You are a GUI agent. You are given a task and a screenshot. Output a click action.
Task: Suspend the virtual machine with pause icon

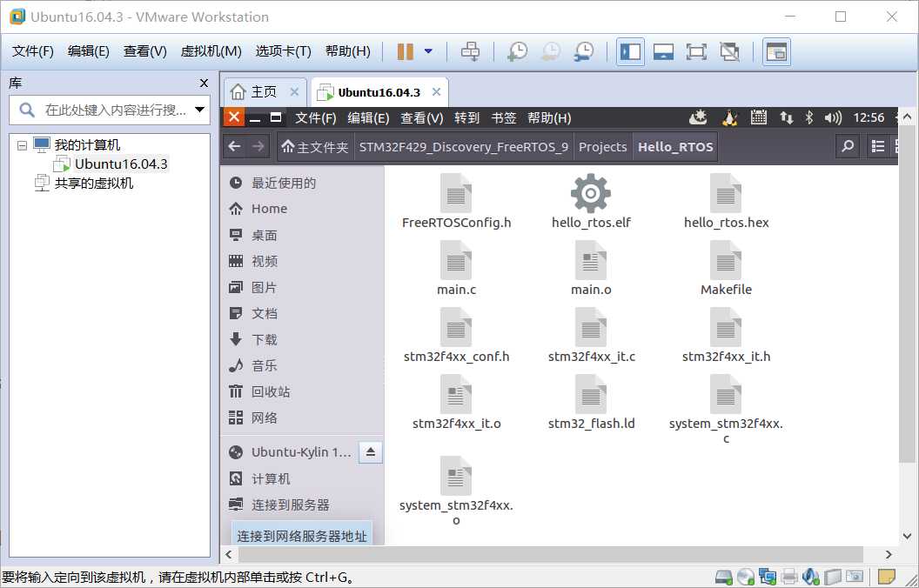405,51
